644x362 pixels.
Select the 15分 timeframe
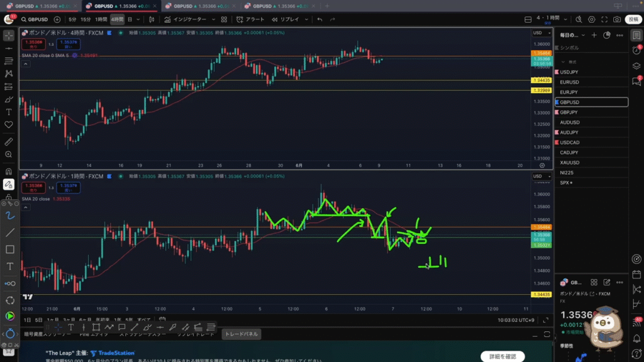[86, 19]
